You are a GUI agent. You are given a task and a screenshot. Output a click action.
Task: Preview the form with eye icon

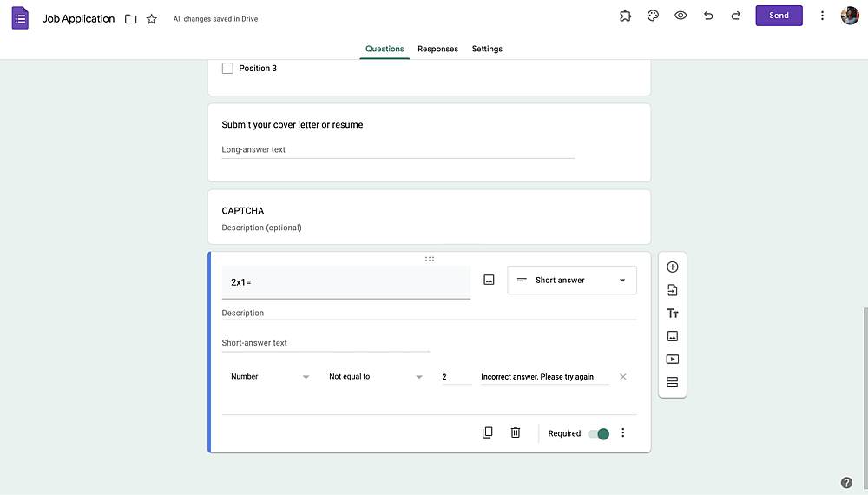click(x=681, y=16)
